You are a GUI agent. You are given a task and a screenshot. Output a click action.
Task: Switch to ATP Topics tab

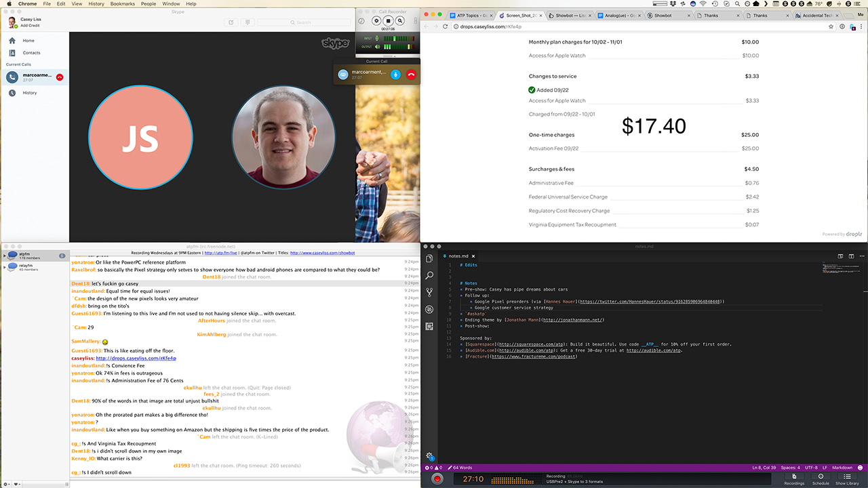coord(470,15)
